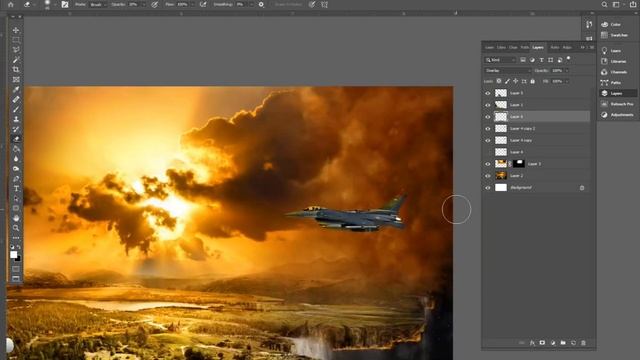Select the Brush tool in toolbar
This screenshot has width=640, height=360.
tap(16, 109)
